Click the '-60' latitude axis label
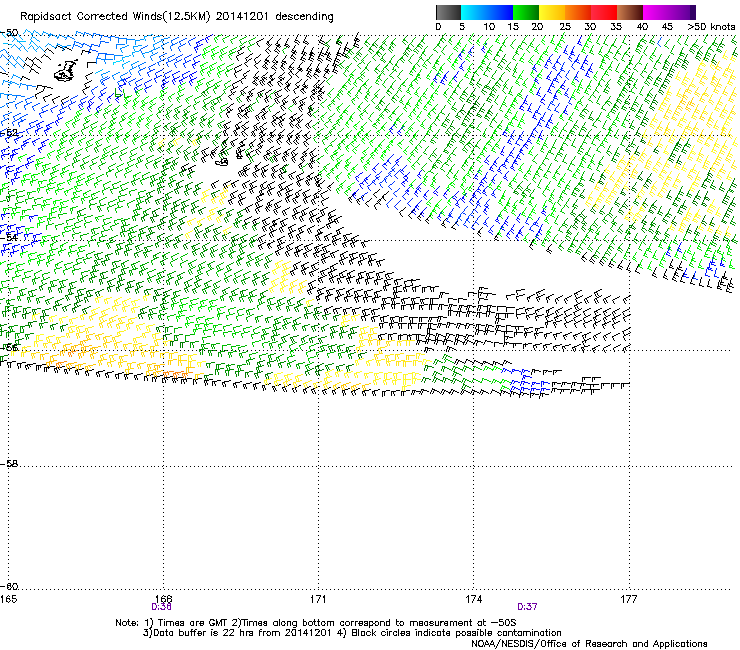 click(x=9, y=586)
